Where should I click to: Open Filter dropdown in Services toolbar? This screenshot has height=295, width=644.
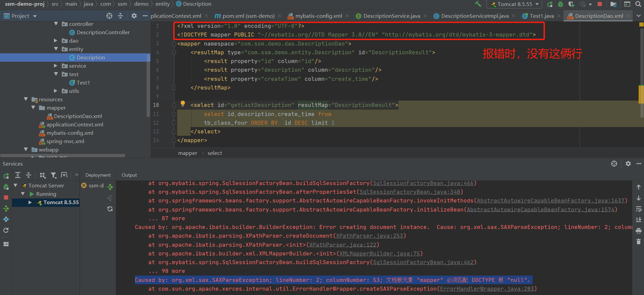[x=54, y=175]
